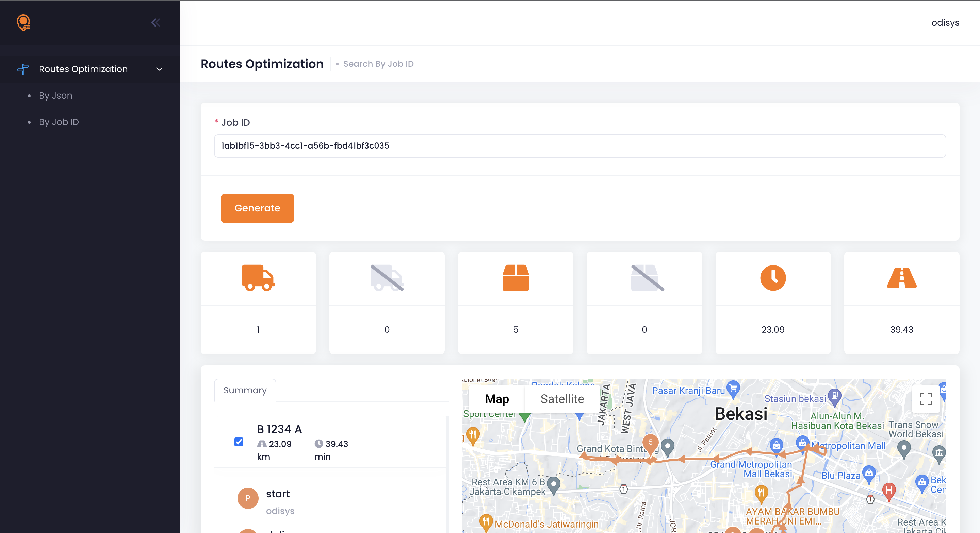The image size is (980, 533).
Task: Click the orange road icon
Action: click(x=901, y=278)
